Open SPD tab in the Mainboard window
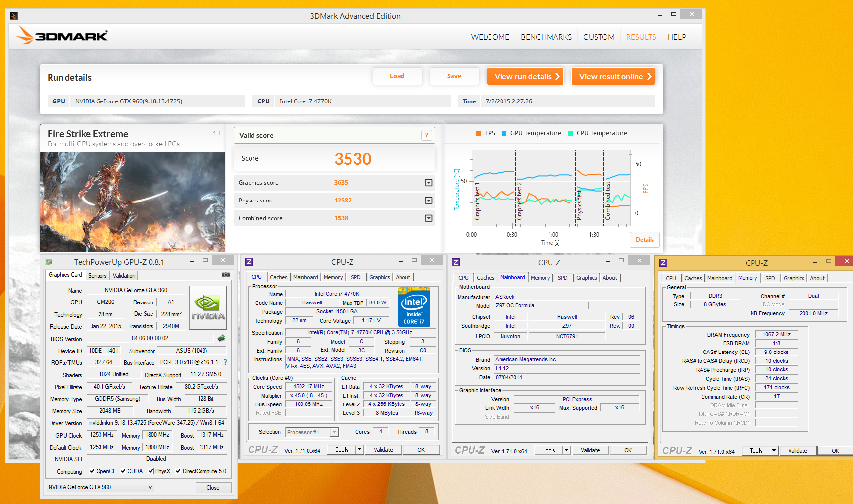The width and height of the screenshot is (853, 504). [x=563, y=278]
